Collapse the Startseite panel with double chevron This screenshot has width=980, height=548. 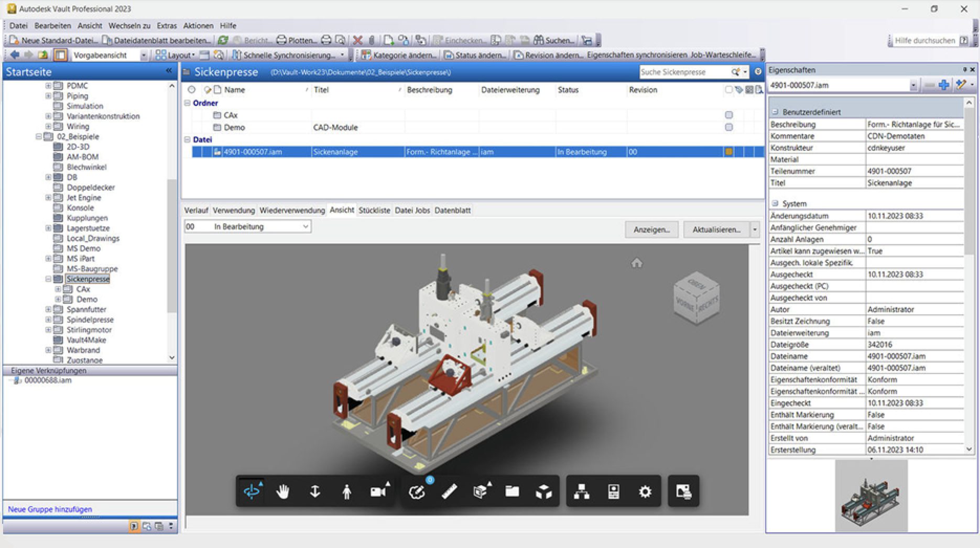169,71
